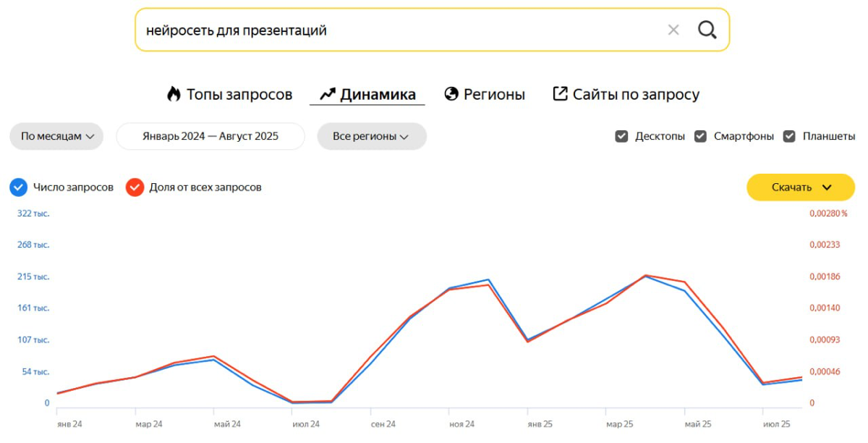Clear the search query with the X icon
Image resolution: width=868 pixels, height=443 pixels.
click(673, 30)
